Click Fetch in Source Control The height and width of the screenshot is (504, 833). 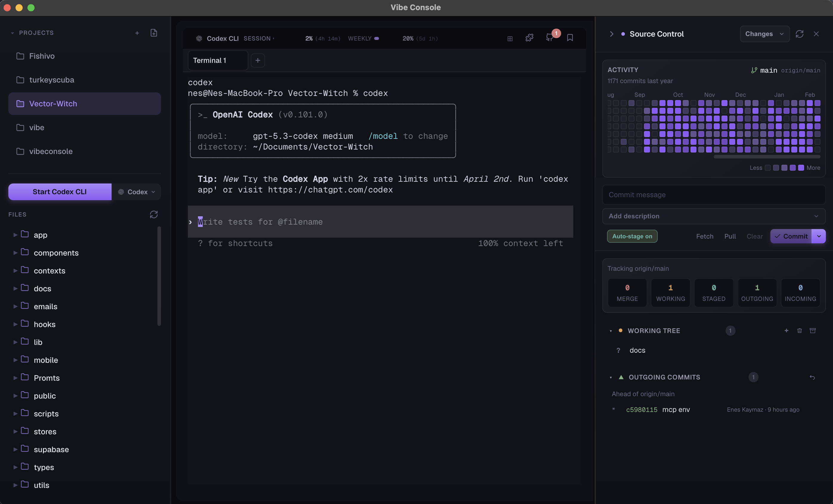(x=705, y=236)
